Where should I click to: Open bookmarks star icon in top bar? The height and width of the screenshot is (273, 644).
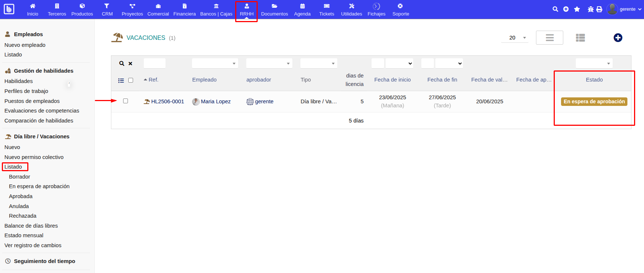click(x=577, y=9)
